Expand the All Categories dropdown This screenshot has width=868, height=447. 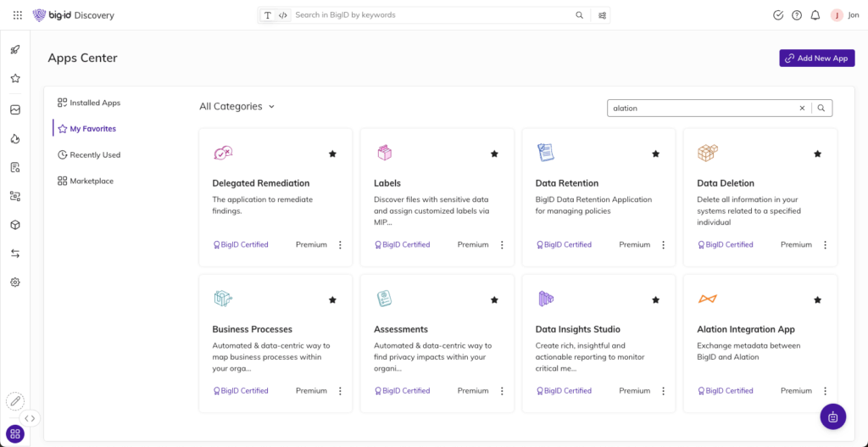[x=237, y=107]
